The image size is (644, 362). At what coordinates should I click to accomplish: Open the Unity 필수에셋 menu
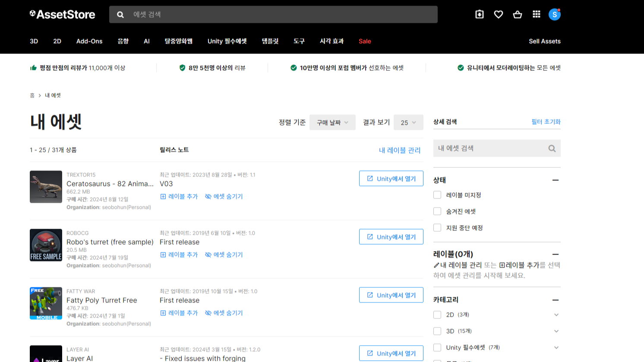tap(227, 41)
